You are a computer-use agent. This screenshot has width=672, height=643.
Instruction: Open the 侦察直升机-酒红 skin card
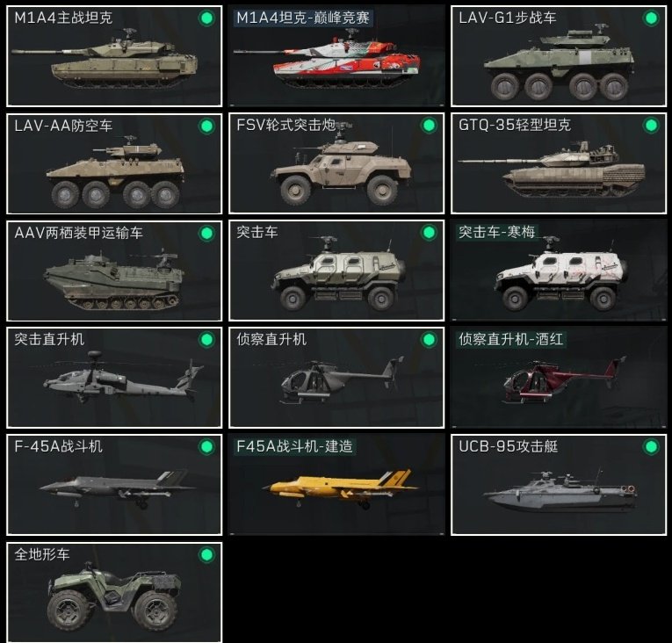(x=559, y=377)
